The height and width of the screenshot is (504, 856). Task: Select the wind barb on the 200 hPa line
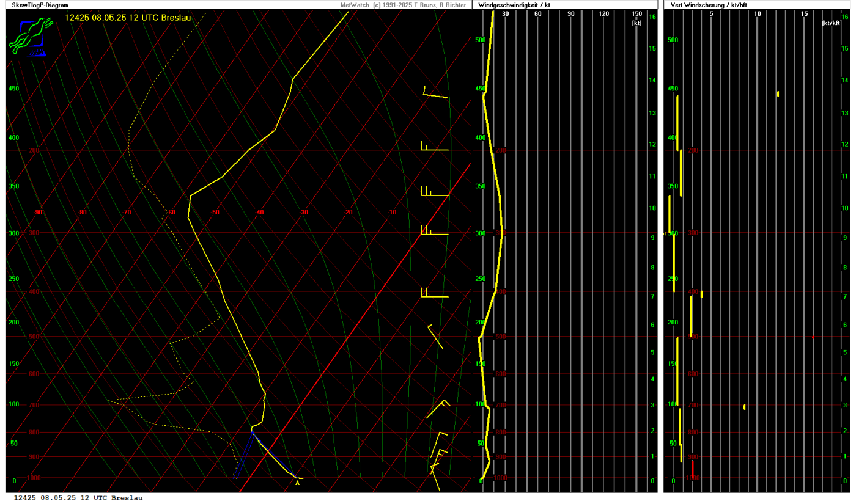[435, 145]
